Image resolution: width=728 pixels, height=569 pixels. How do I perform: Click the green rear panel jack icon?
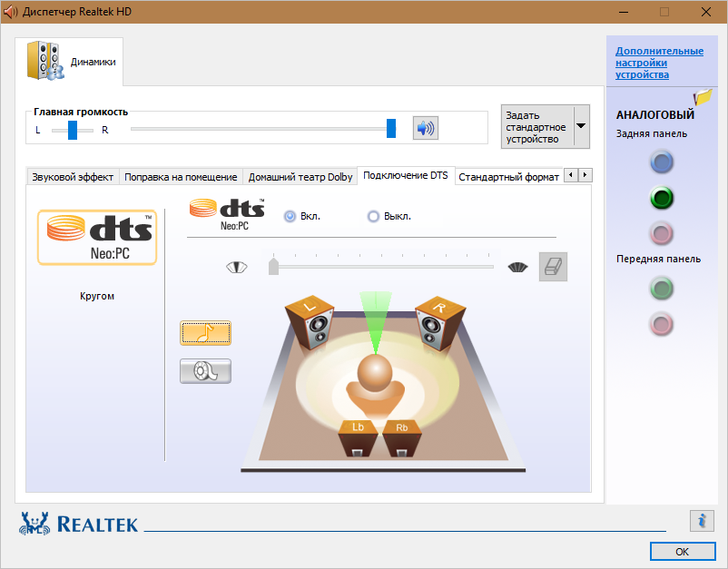click(662, 198)
